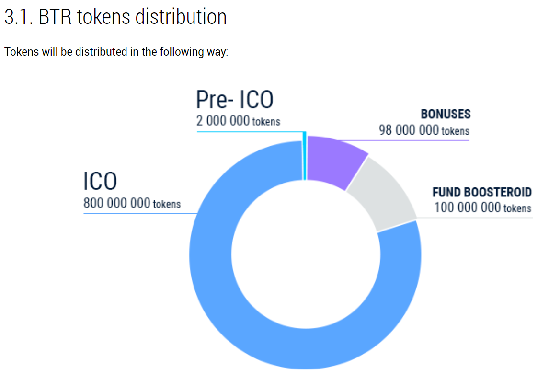Image resolution: width=549 pixels, height=392 pixels.
Task: Select the "100 000 000 tokens" value
Action: 483,208
